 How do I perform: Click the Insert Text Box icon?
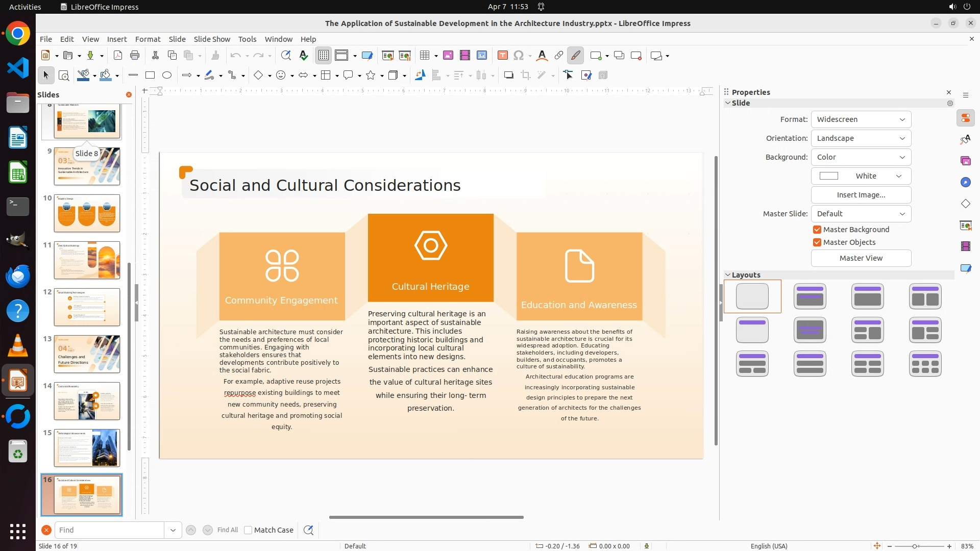coord(502,56)
